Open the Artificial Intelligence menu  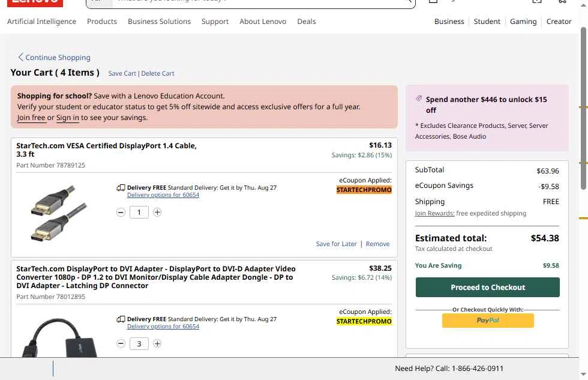(41, 22)
